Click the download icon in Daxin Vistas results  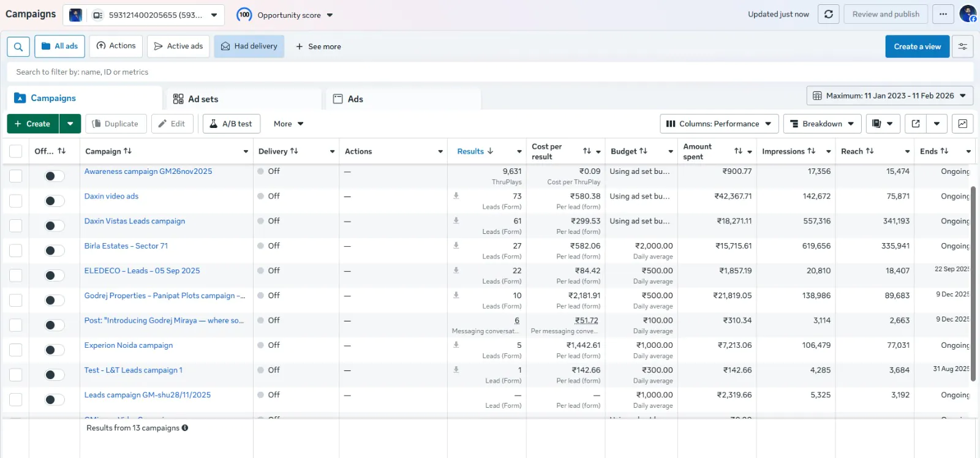pyautogui.click(x=456, y=220)
